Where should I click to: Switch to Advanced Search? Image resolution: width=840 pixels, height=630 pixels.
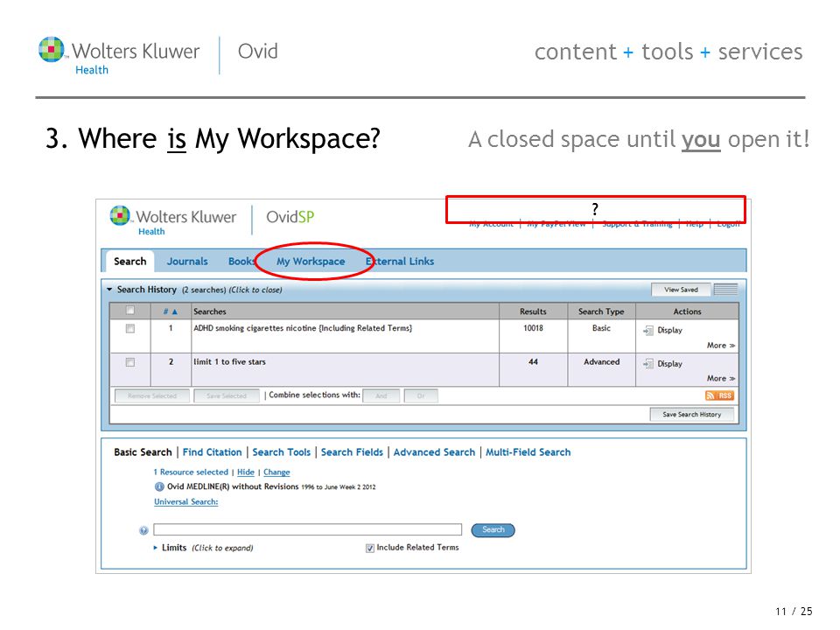(434, 452)
